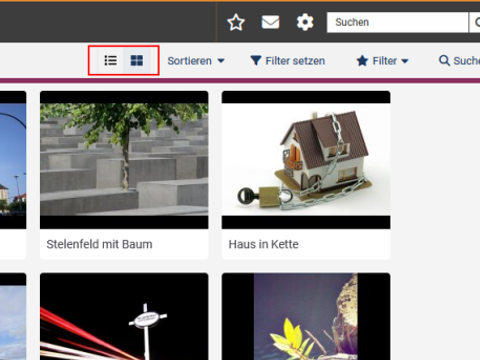Open the Haus in Kette image

pyautogui.click(x=306, y=160)
